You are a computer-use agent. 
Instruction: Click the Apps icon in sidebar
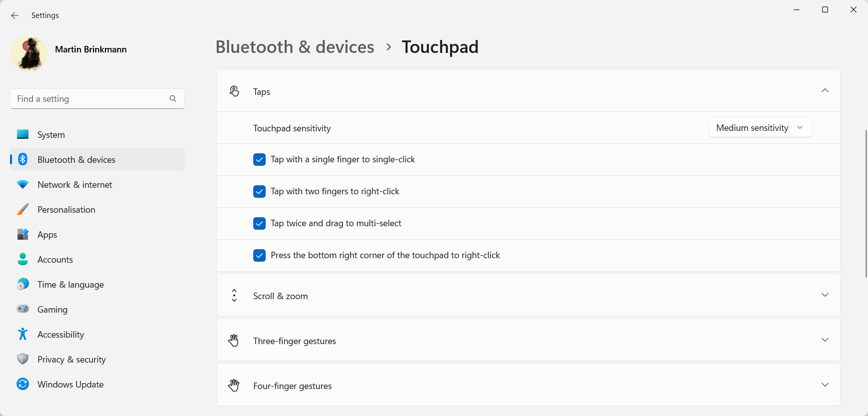coord(22,234)
